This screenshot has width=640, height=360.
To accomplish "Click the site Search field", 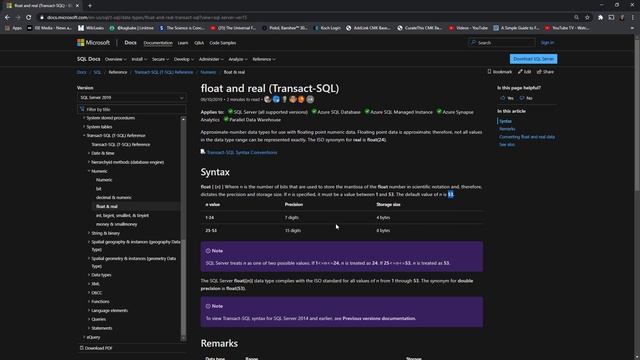I will click(x=502, y=42).
